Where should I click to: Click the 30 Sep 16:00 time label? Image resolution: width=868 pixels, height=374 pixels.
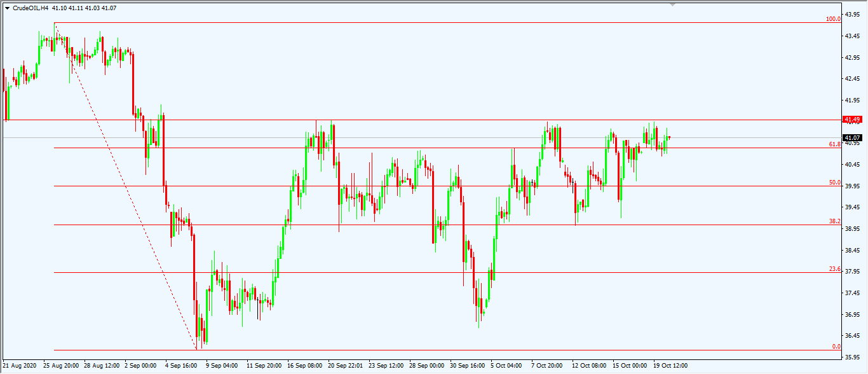point(468,366)
